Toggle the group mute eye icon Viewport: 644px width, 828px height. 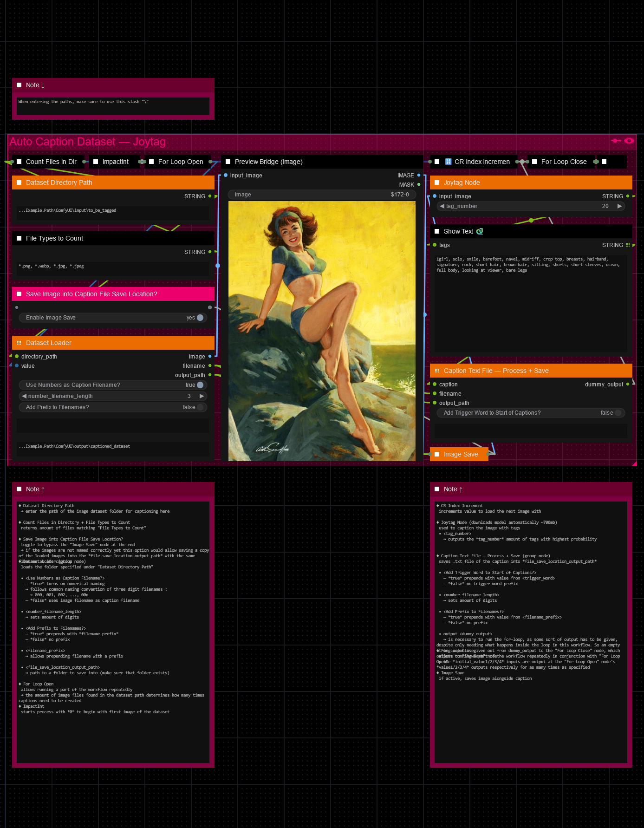coord(629,141)
